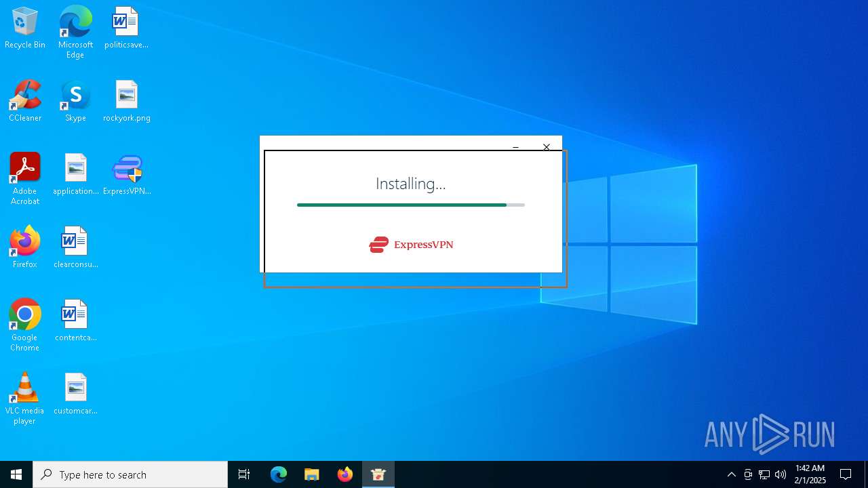Image resolution: width=868 pixels, height=488 pixels.
Task: Close the ExpressVPN installer window
Action: [547, 146]
